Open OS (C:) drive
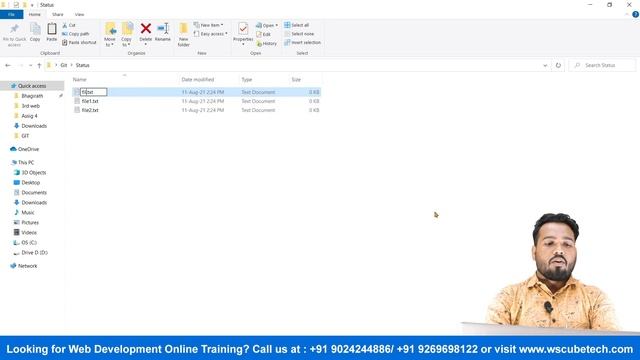The height and width of the screenshot is (360, 640). (29, 243)
